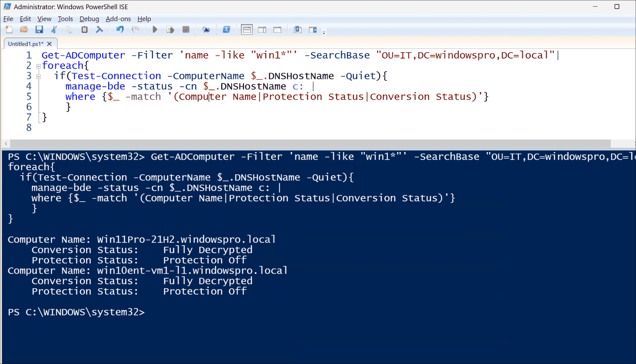Toggle Show Script Pane Maximized view
The width and height of the screenshot is (636, 364).
(277, 29)
